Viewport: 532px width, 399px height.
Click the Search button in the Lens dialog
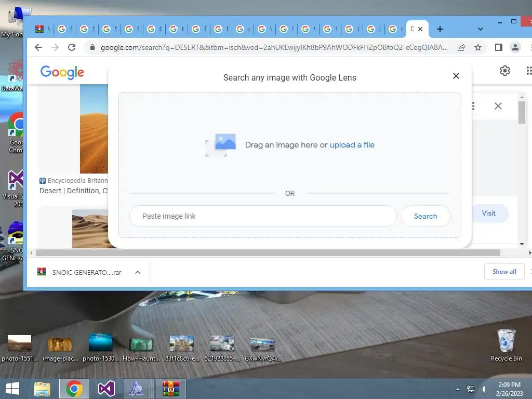425,216
